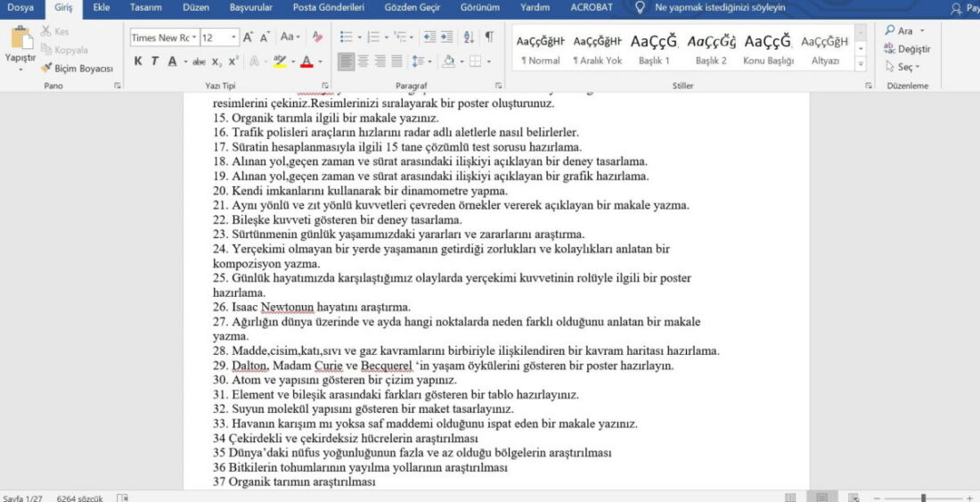This screenshot has height=502, width=980.
Task: Open the highlight color dropdown arrow
Action: coord(292,62)
